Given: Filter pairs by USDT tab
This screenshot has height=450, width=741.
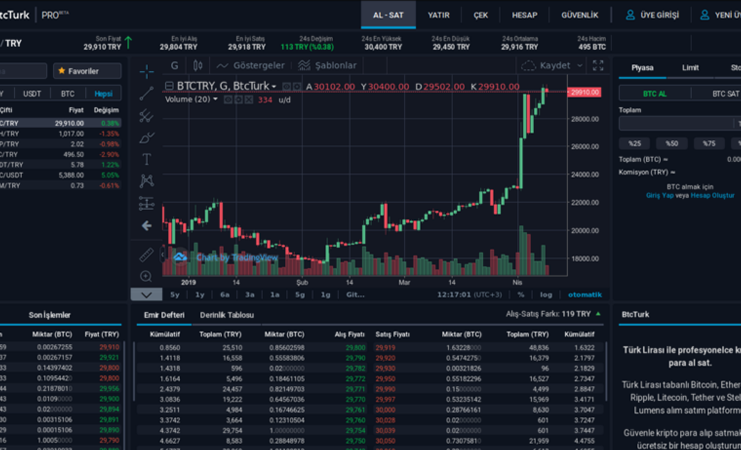Looking at the screenshot, I should point(32,94).
